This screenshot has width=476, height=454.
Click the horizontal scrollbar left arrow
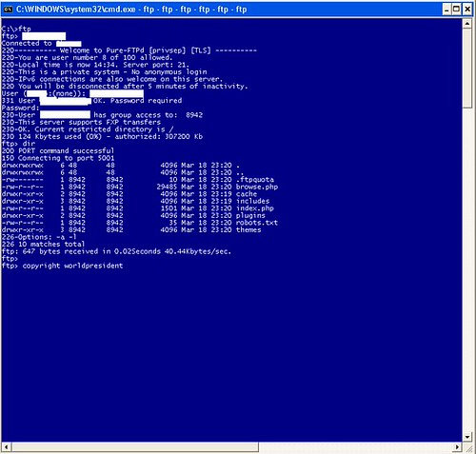click(7, 447)
